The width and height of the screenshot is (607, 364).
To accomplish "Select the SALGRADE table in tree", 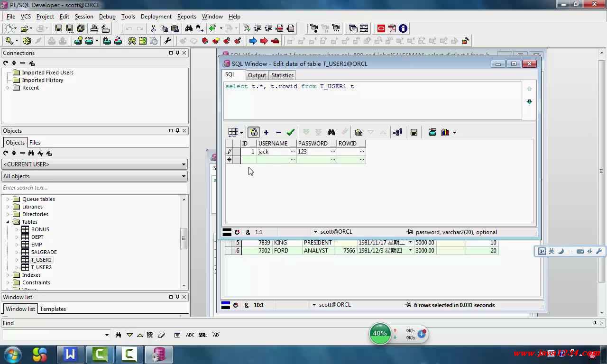I will (x=44, y=252).
